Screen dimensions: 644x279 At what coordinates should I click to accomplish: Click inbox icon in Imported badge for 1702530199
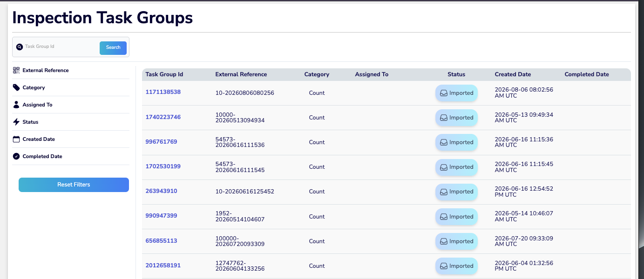pos(444,167)
